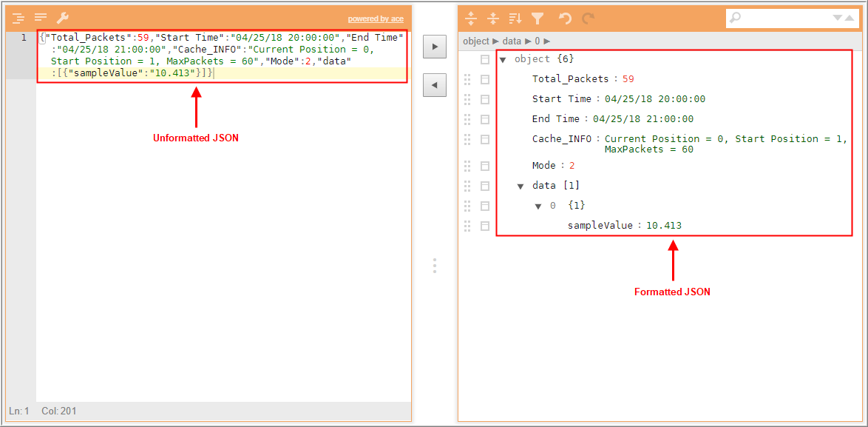Click the format JSON icon in left editor toolbar
The width and height of the screenshot is (868, 427).
click(18, 18)
